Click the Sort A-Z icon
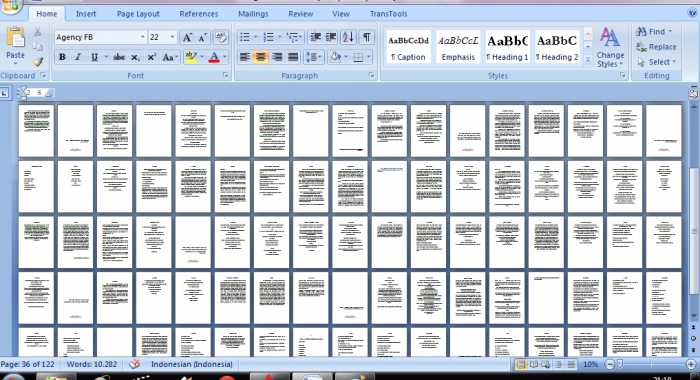The width and height of the screenshot is (700, 380). click(x=348, y=38)
